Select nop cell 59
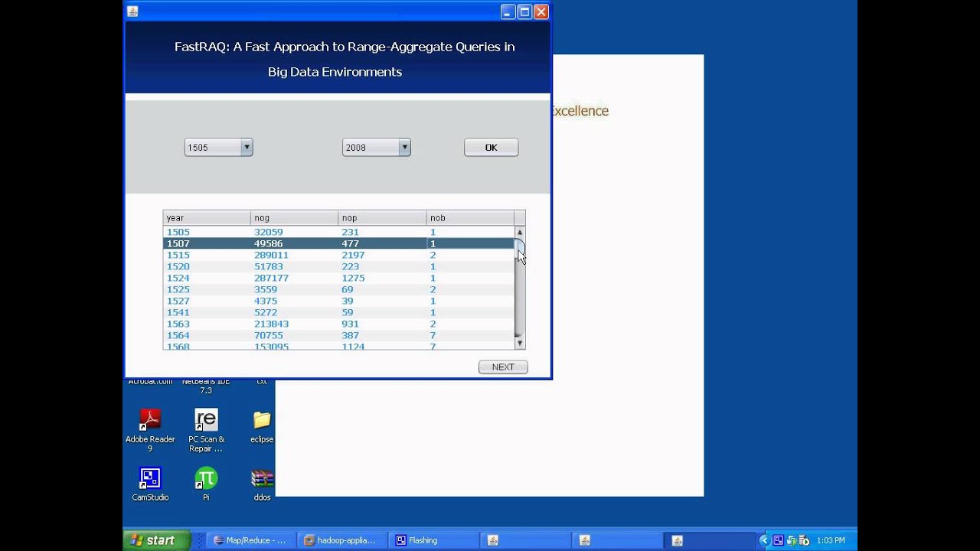 382,312
